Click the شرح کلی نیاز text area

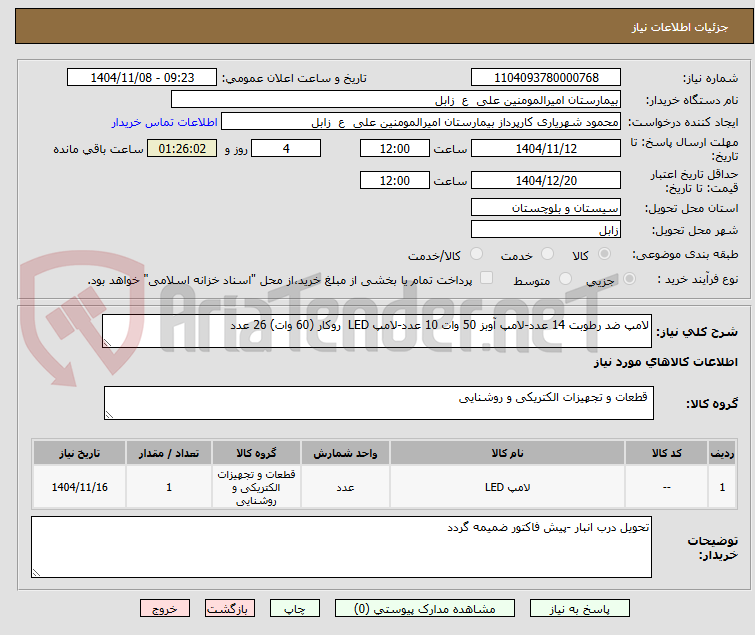click(x=377, y=331)
